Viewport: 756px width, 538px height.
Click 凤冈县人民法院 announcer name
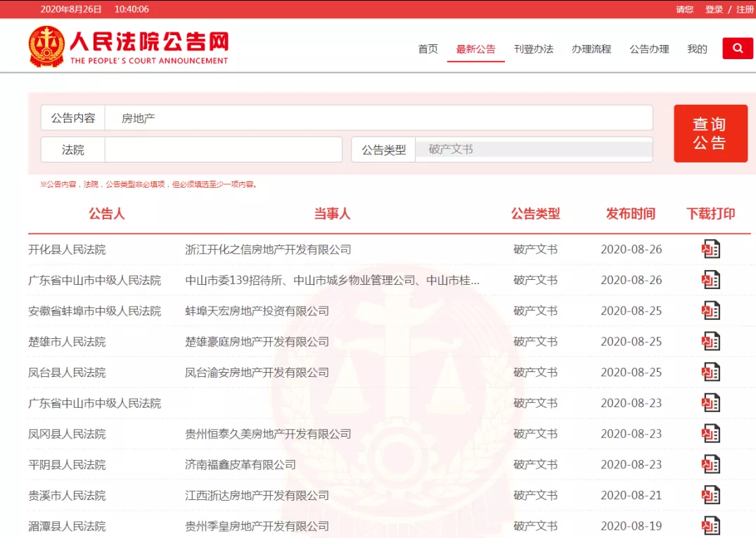tap(67, 435)
